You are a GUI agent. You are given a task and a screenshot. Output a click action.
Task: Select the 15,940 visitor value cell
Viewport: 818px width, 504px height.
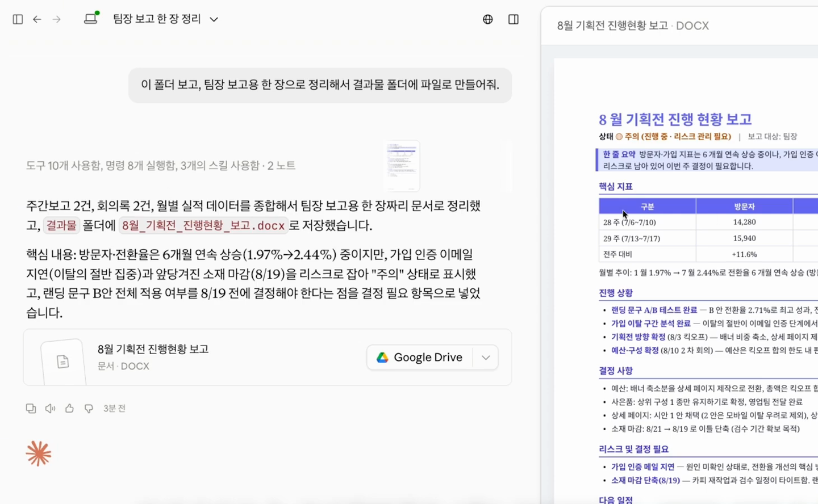point(744,238)
